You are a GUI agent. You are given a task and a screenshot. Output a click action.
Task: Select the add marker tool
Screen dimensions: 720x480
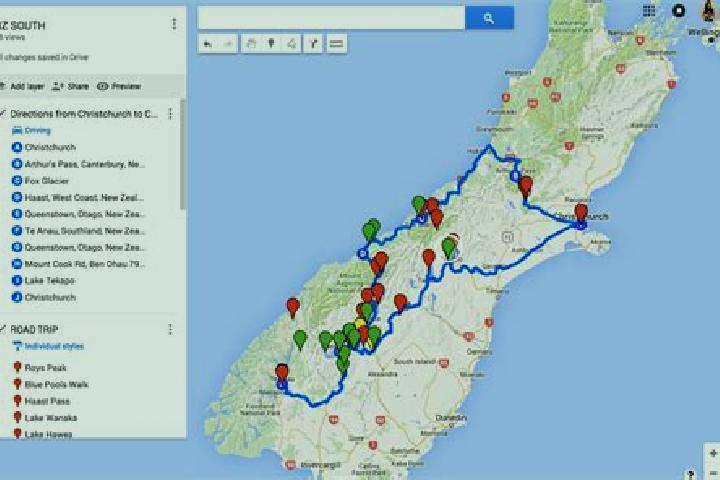point(271,44)
